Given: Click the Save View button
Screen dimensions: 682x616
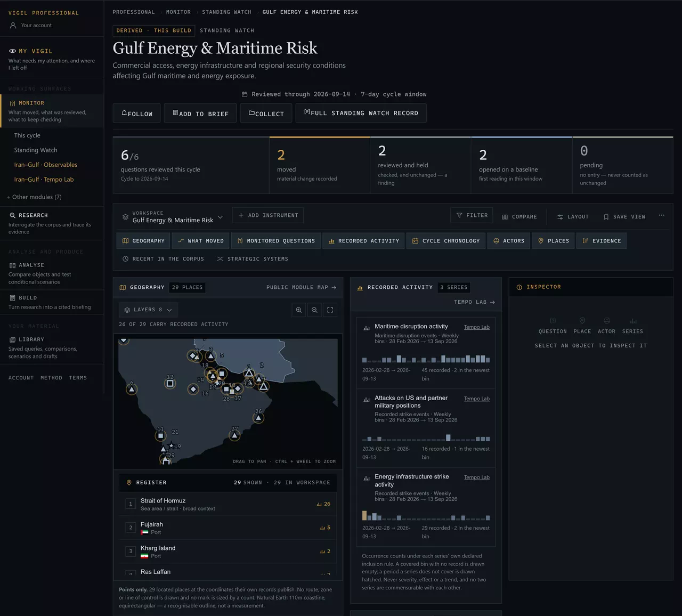Looking at the screenshot, I should 624,217.
